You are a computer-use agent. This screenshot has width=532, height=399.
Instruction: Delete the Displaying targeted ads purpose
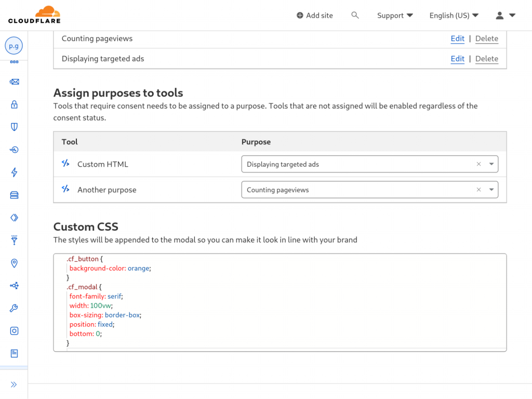click(486, 59)
